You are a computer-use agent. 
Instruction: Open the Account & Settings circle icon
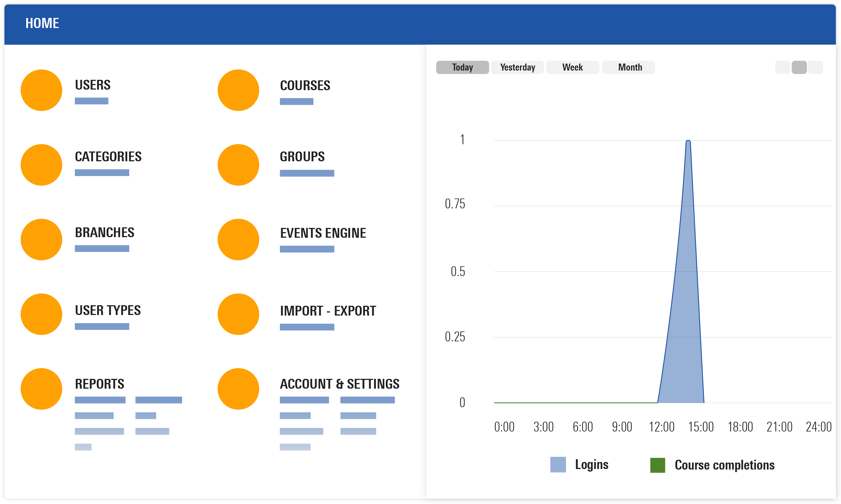[x=238, y=389]
